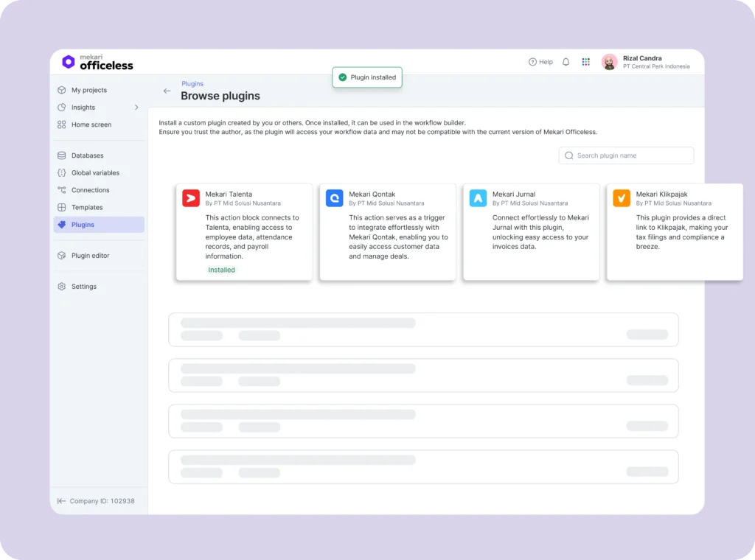The image size is (755, 560).
Task: Click the Installed label on Talenta
Action: click(x=221, y=270)
